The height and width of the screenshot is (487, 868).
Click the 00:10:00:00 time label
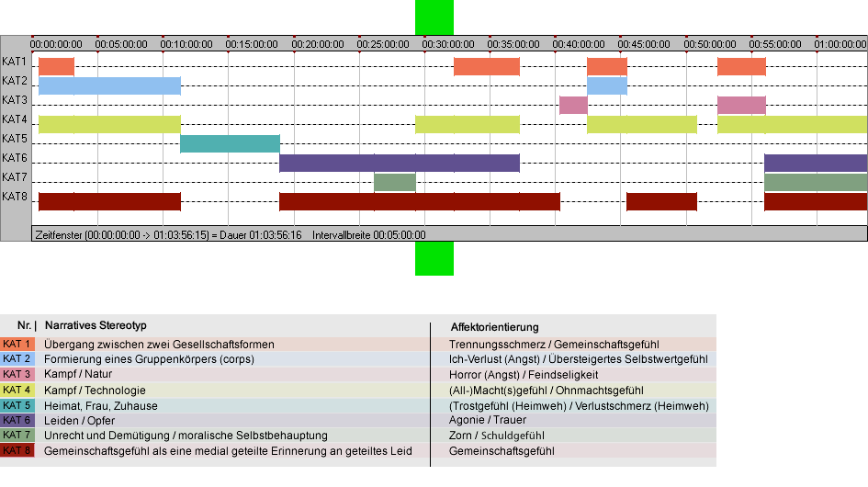pyautogui.click(x=186, y=44)
